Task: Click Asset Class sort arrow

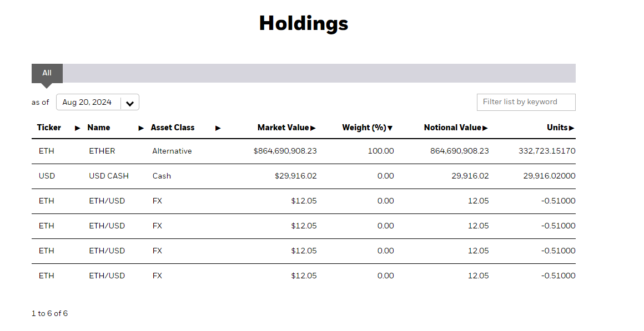Action: 218,129
